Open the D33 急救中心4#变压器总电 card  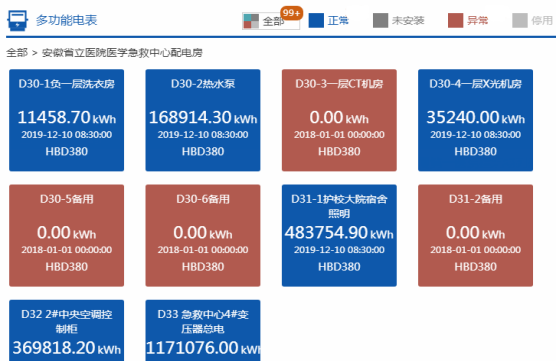click(203, 331)
